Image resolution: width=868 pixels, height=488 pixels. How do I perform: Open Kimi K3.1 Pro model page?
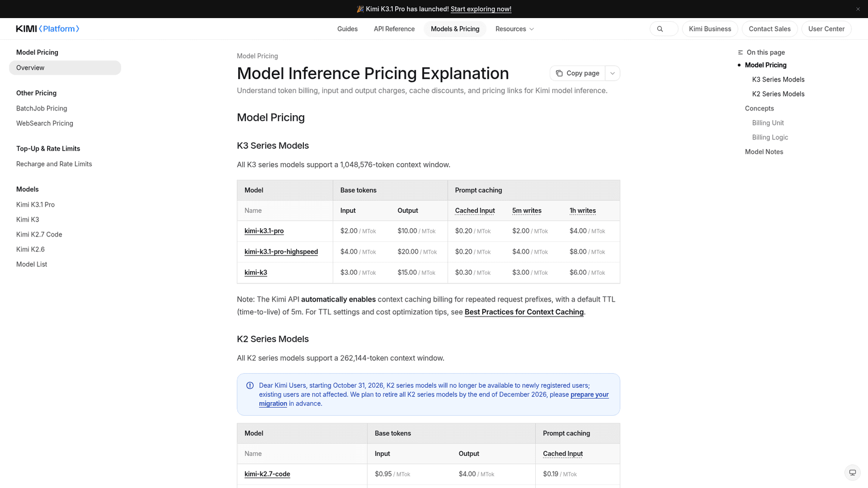(36, 204)
